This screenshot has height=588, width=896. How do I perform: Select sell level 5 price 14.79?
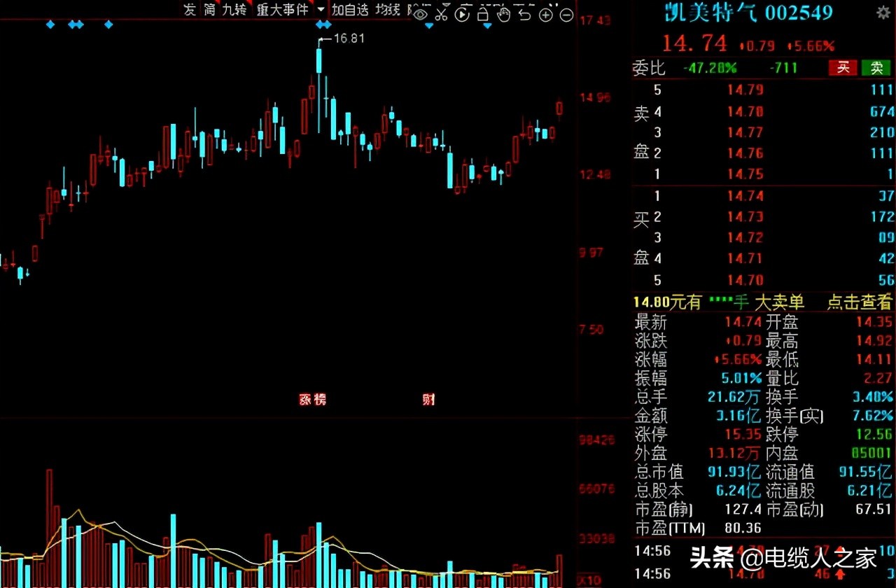pyautogui.click(x=745, y=90)
